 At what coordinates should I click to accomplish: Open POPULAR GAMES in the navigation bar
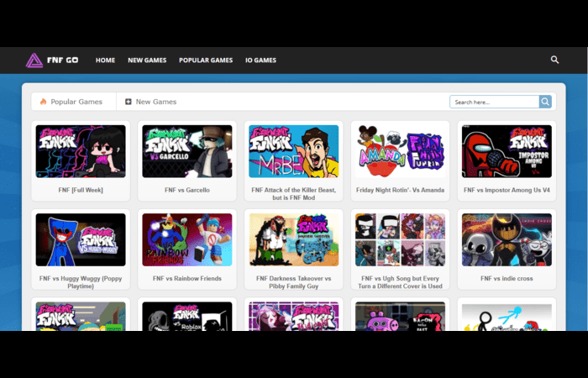(x=206, y=60)
